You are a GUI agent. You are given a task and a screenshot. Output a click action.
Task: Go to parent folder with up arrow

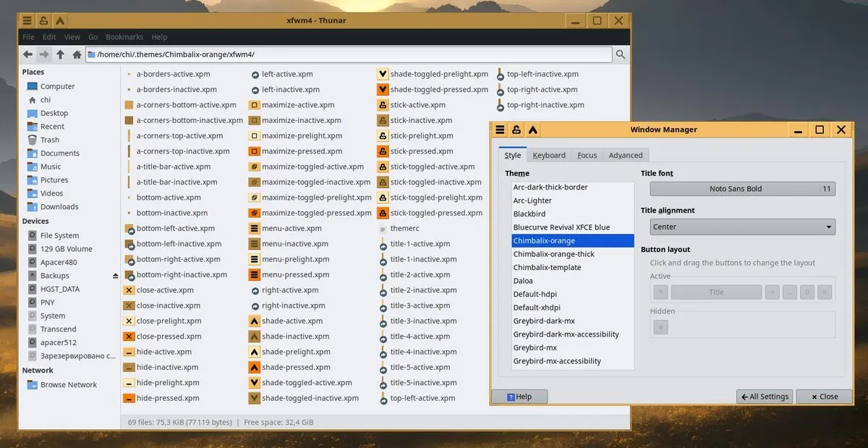pyautogui.click(x=60, y=54)
